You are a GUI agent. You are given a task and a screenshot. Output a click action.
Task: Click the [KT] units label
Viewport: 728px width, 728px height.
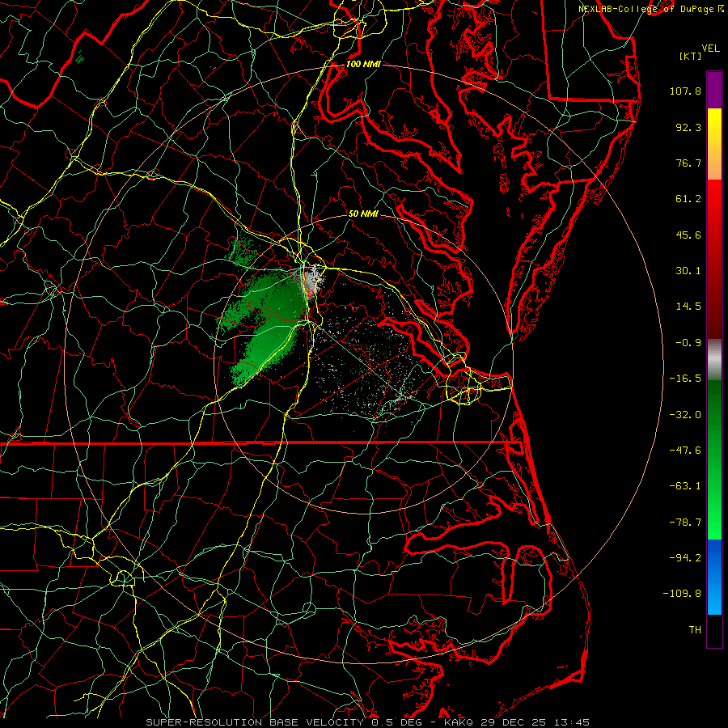pos(690,56)
